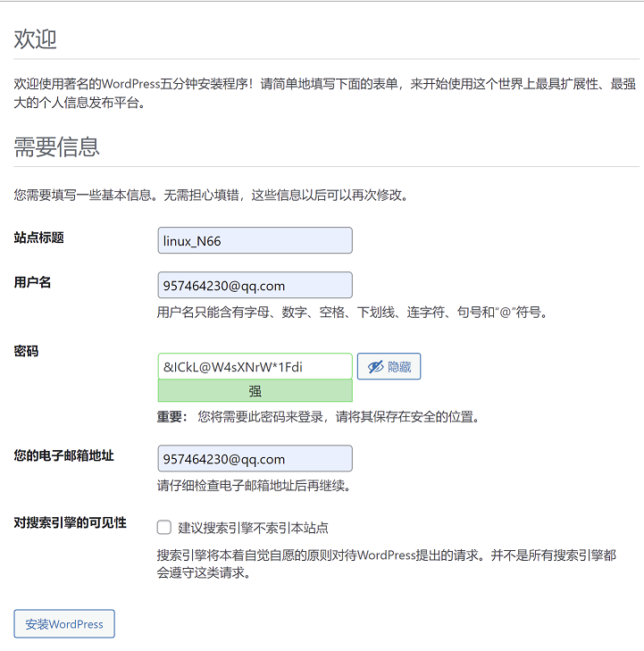Click the 需要信息 section heading
Image resolution: width=644 pixels, height=651 pixels.
pyautogui.click(x=57, y=147)
